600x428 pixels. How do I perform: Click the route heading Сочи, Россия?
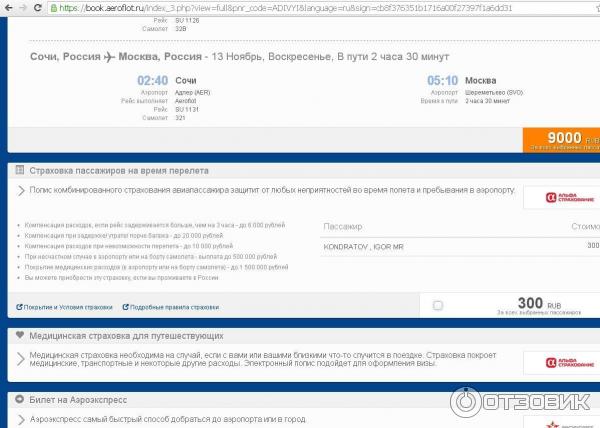[65, 57]
